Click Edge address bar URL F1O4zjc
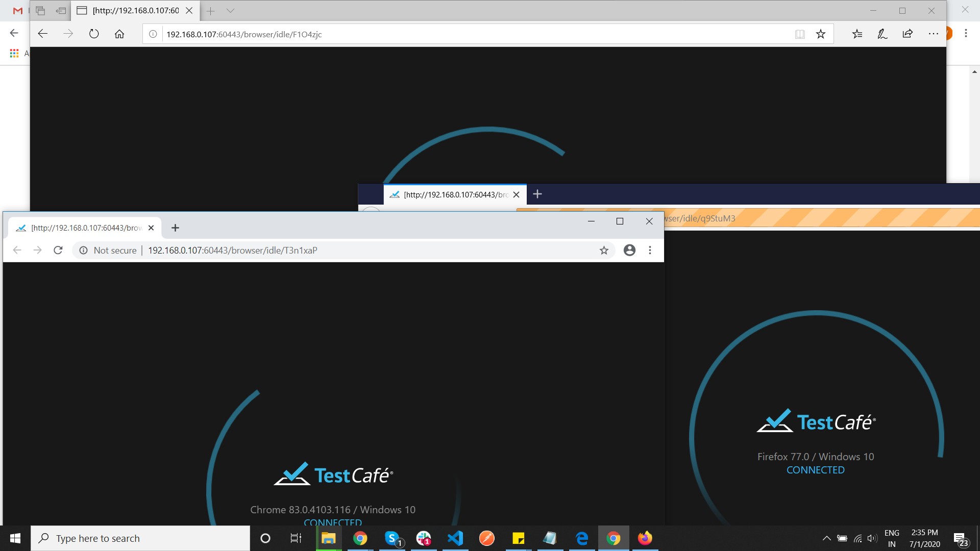The width and height of the screenshot is (980, 551). [244, 34]
